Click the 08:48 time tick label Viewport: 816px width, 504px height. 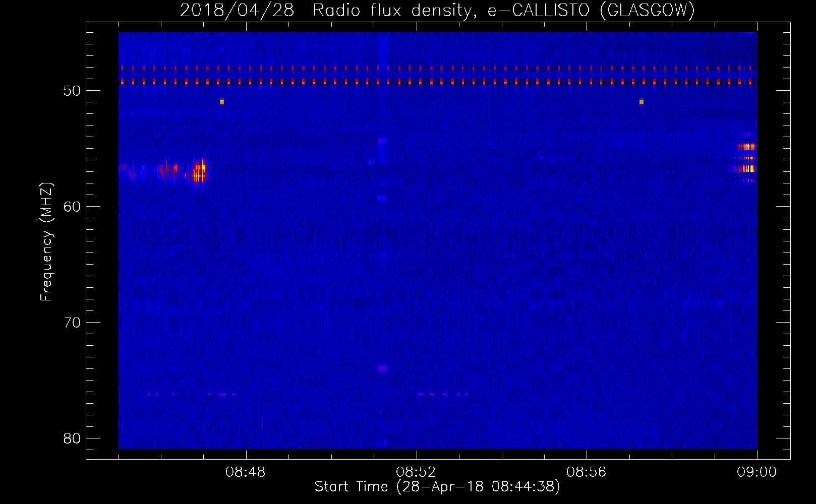click(246, 472)
